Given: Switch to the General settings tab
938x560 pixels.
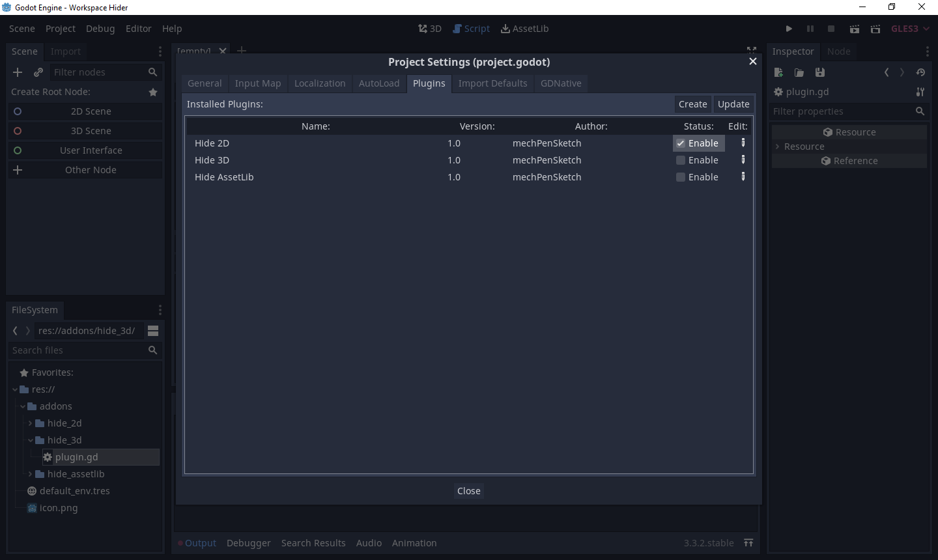Looking at the screenshot, I should [205, 83].
